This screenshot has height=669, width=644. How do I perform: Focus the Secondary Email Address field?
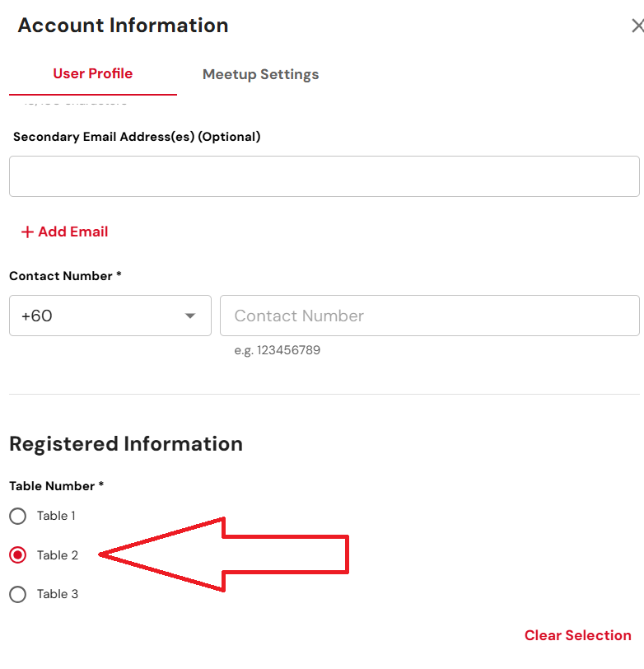coord(324,176)
